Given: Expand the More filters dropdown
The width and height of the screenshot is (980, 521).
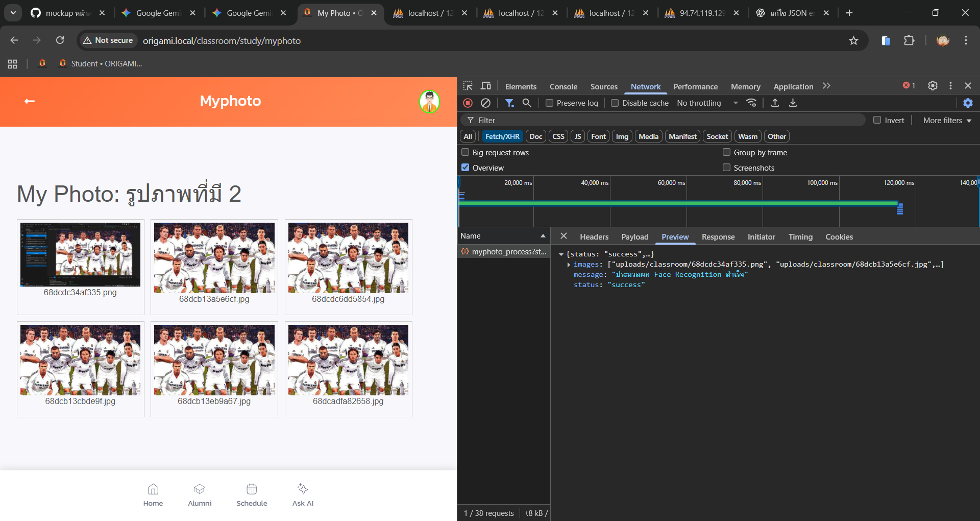Looking at the screenshot, I should (x=947, y=121).
